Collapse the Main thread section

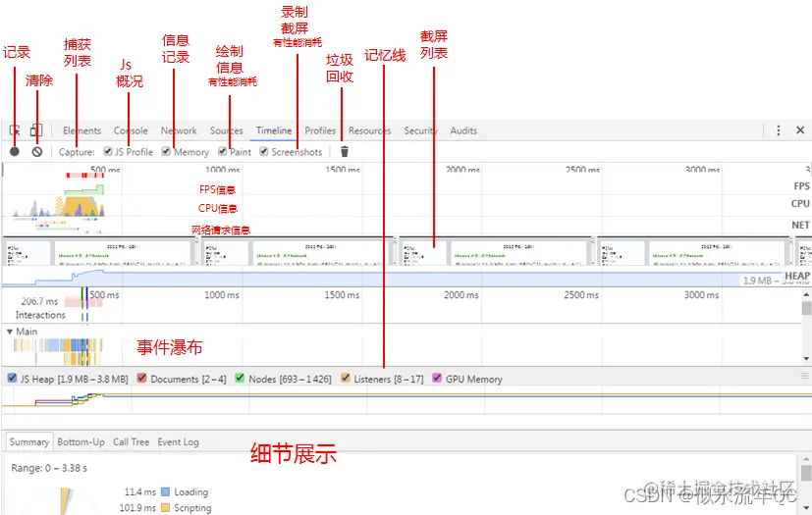pyautogui.click(x=9, y=332)
